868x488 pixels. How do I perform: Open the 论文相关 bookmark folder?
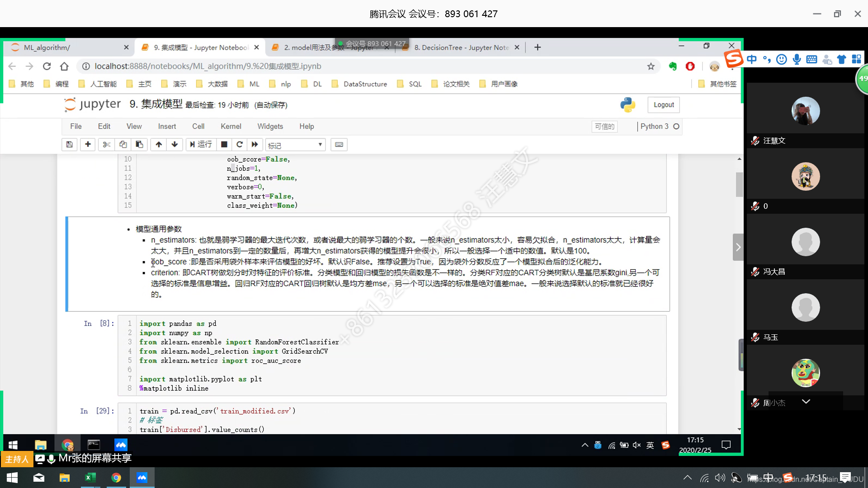(x=451, y=84)
